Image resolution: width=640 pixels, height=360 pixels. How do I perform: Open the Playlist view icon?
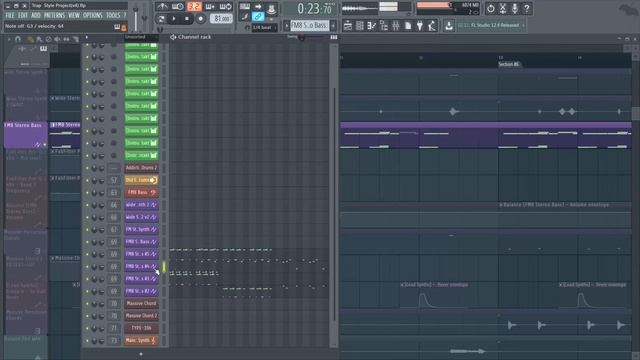348,26
